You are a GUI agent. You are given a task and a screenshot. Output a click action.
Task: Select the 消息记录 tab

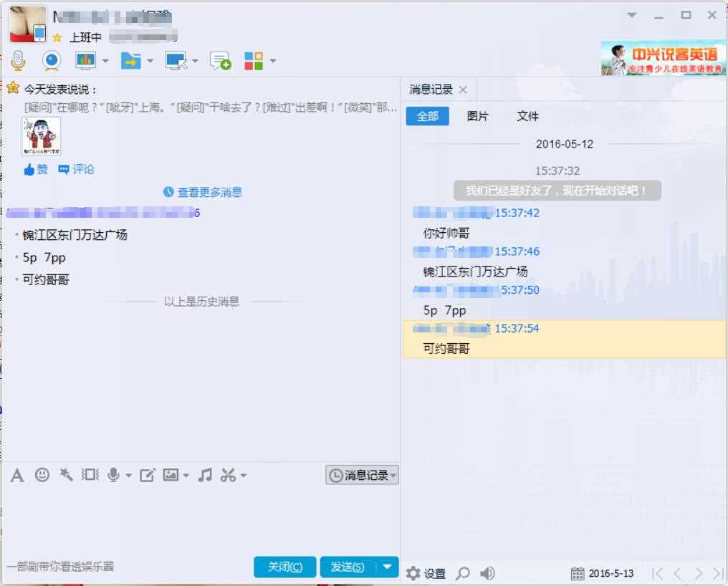tap(431, 89)
